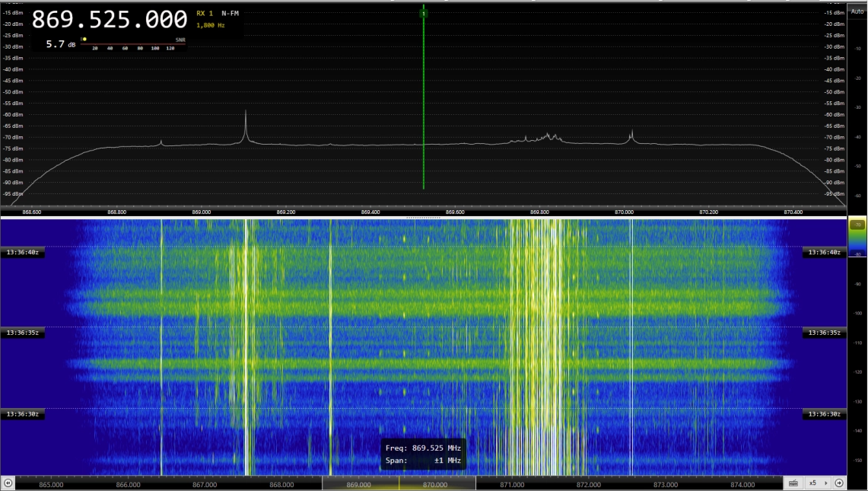The image size is (868, 491).
Task: Click the 870.400 label on the frequency axis
Action: 793,212
